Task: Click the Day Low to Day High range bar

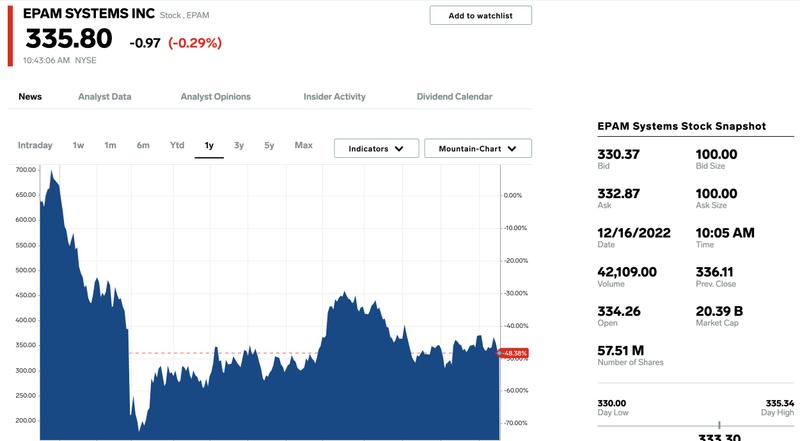Action: tap(696, 425)
